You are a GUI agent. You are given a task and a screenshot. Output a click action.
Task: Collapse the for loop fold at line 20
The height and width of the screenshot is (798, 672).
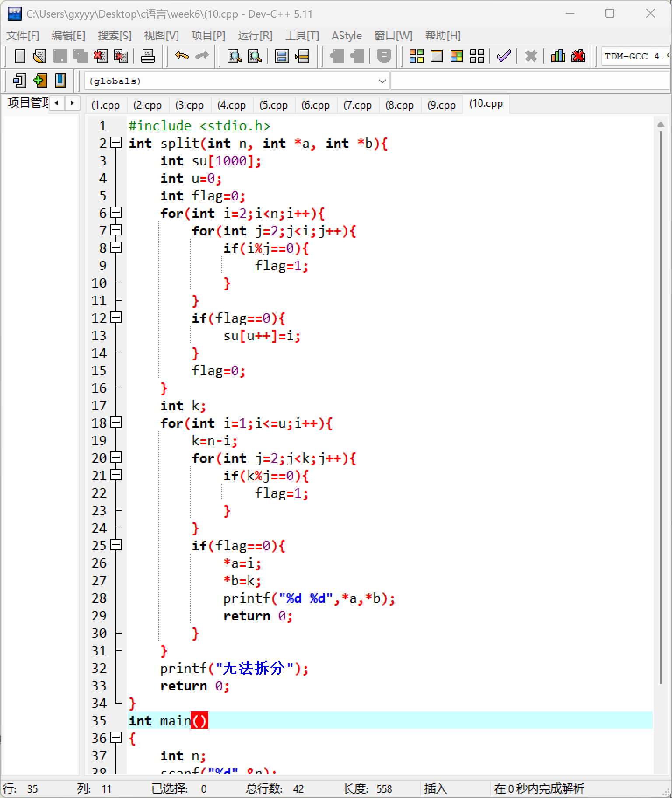point(116,458)
